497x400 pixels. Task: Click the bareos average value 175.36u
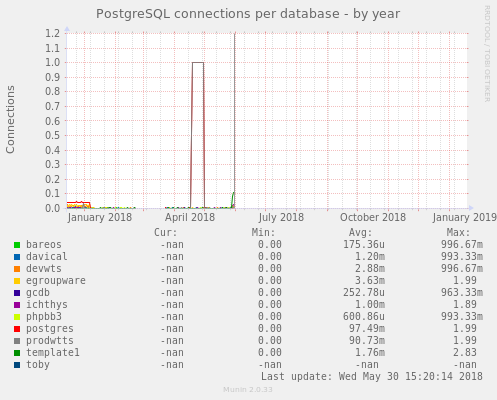pyautogui.click(x=364, y=245)
